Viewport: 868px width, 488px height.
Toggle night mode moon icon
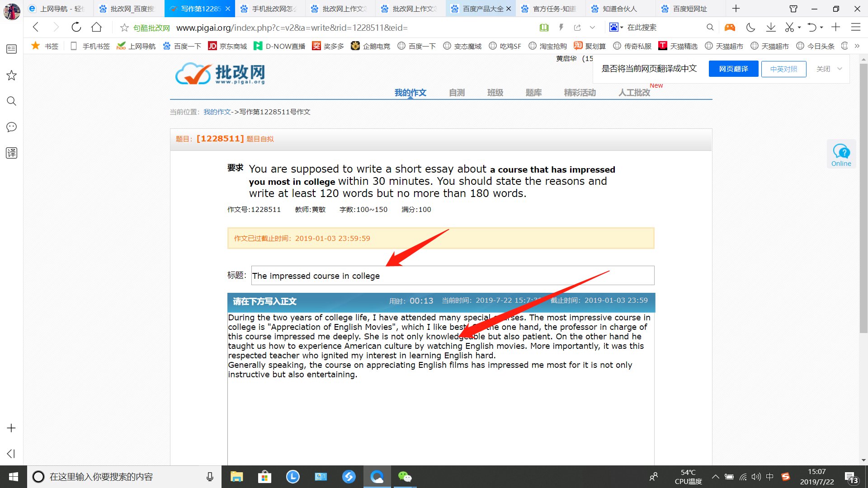coord(750,28)
